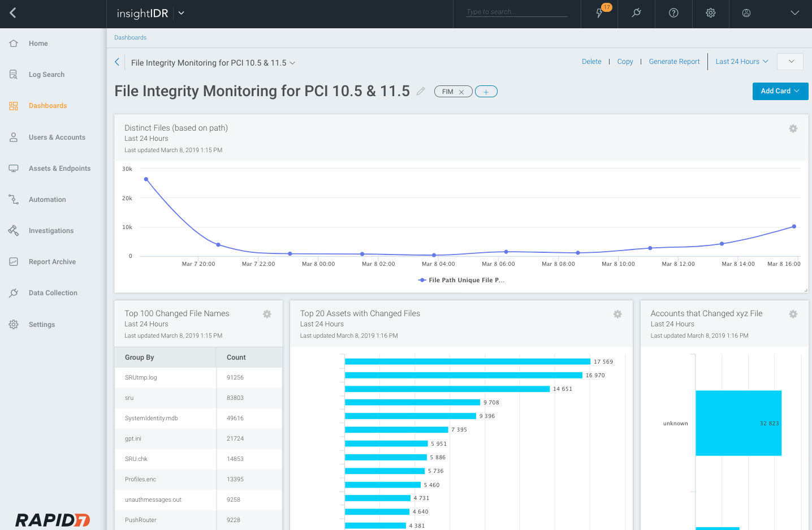Open Accounts that Changed card settings gear
812x530 pixels.
(793, 314)
